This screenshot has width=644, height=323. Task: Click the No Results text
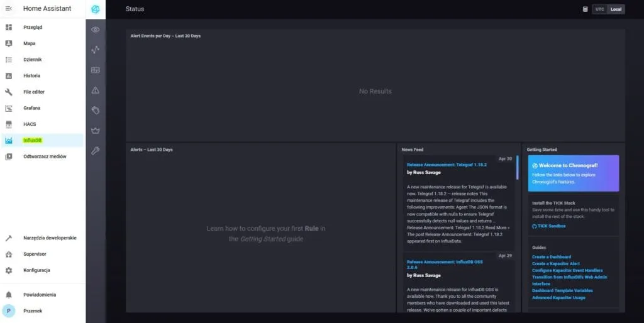pos(375,92)
